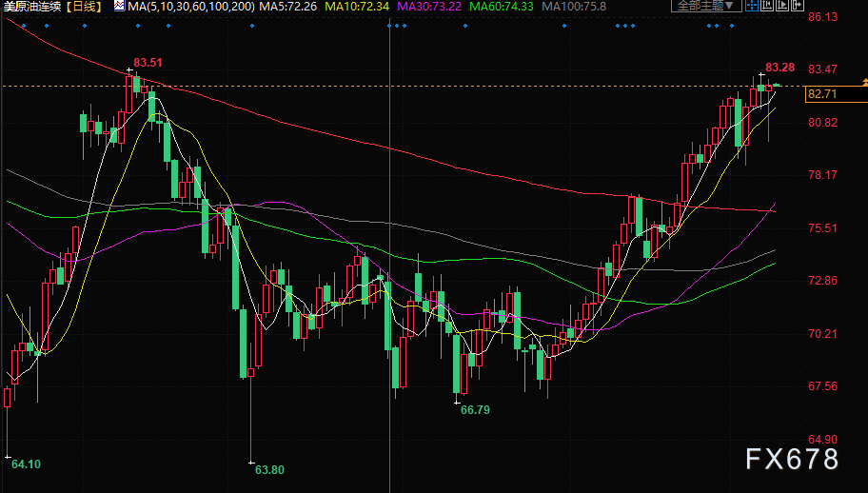Viewport: 868px width, 493px height.
Task: Click the 83.51 high price marker
Action: click(148, 63)
